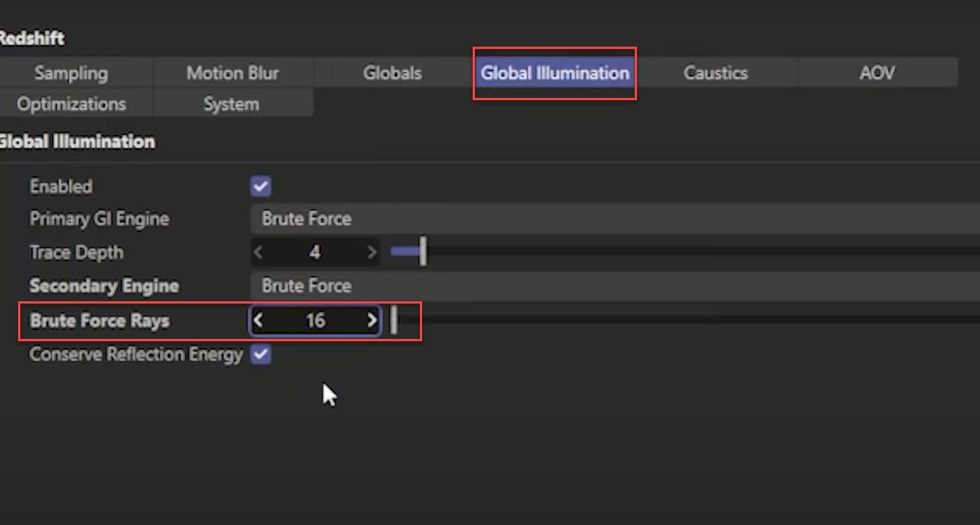Decrease Brute Force Rays with left arrow
The width and height of the screenshot is (980, 525).
[x=259, y=321]
